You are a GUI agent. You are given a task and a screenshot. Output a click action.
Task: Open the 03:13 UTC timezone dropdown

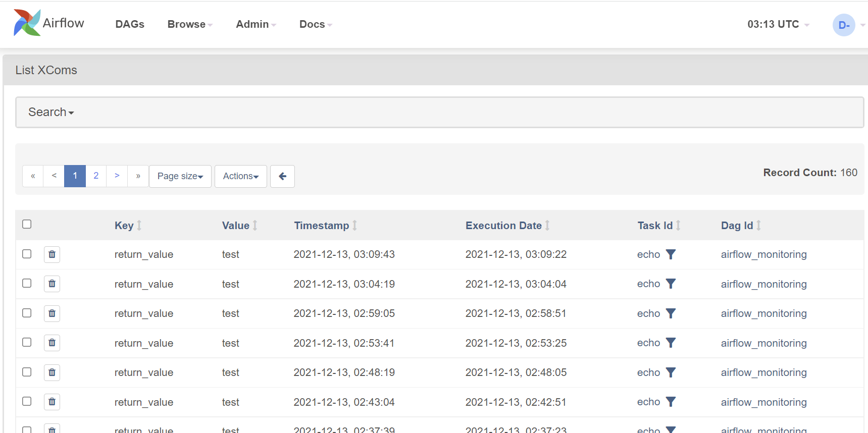(778, 24)
